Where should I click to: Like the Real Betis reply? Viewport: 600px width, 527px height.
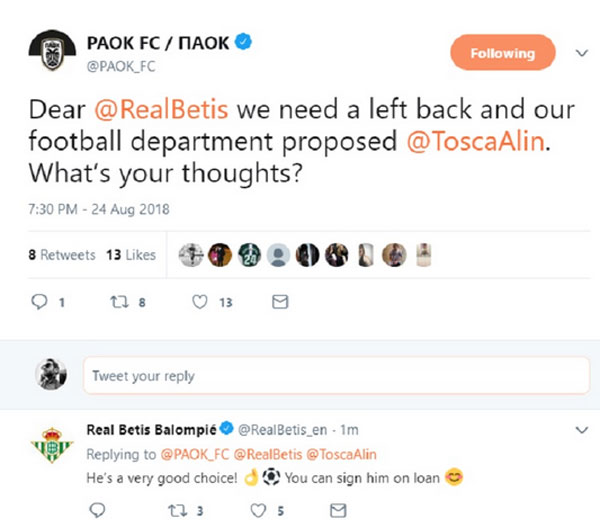pos(256,512)
